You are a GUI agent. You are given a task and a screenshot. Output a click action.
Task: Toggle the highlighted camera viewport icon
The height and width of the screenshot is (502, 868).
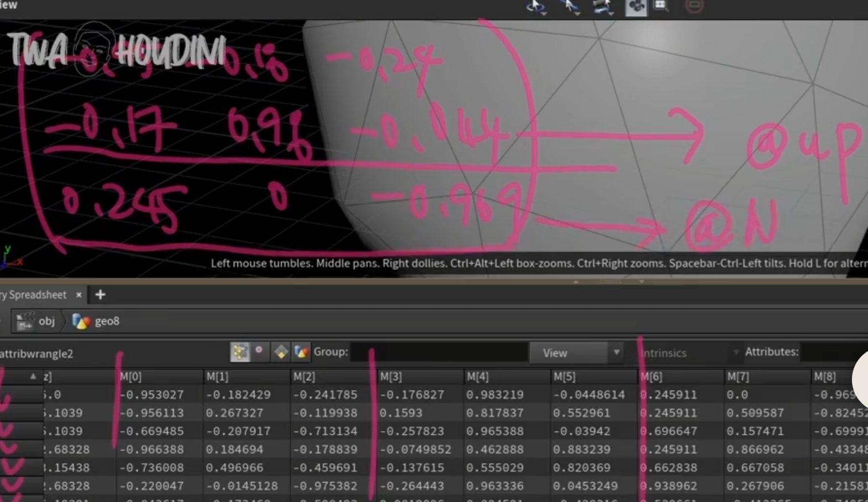(636, 7)
